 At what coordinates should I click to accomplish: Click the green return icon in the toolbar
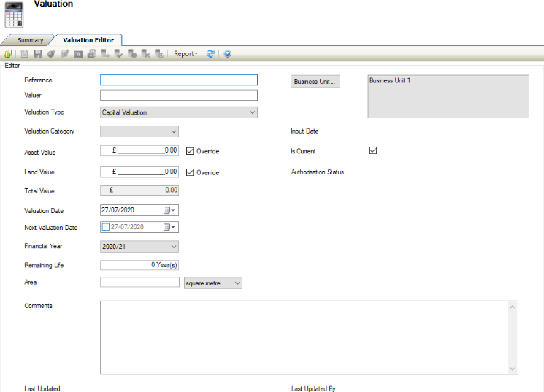click(x=7, y=54)
